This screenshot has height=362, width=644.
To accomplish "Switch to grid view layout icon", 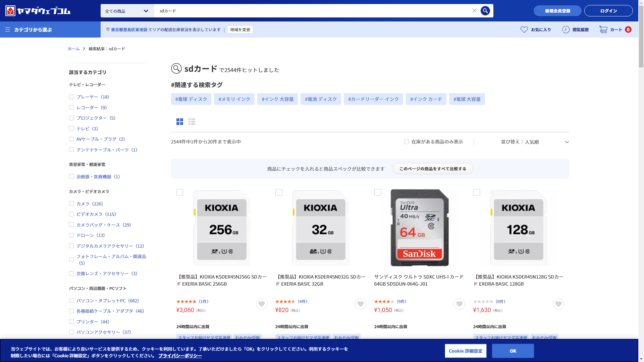I will point(180,122).
